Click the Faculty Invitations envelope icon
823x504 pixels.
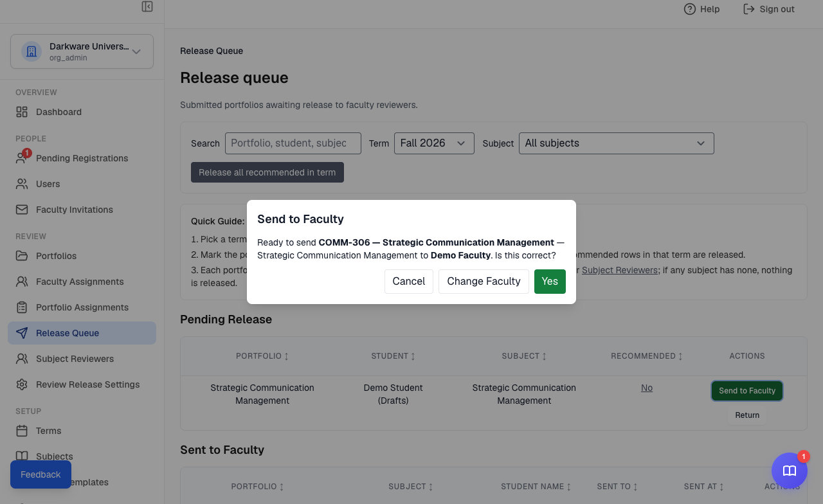pyautogui.click(x=22, y=210)
